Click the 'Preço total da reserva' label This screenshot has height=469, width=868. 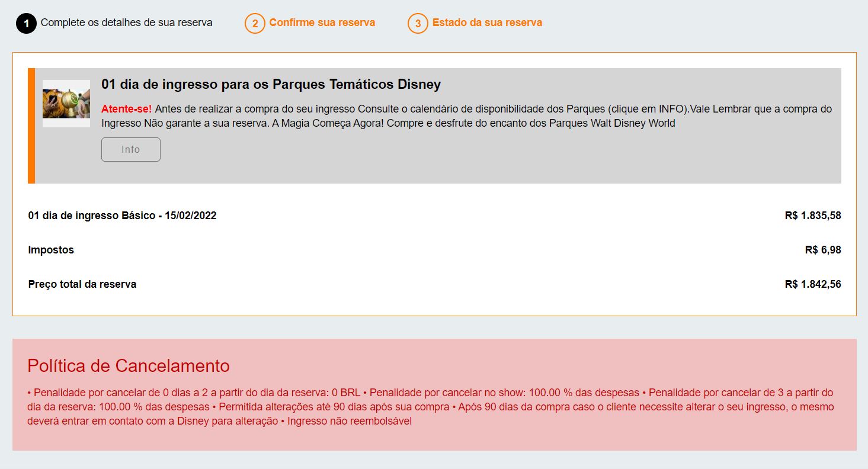point(82,284)
